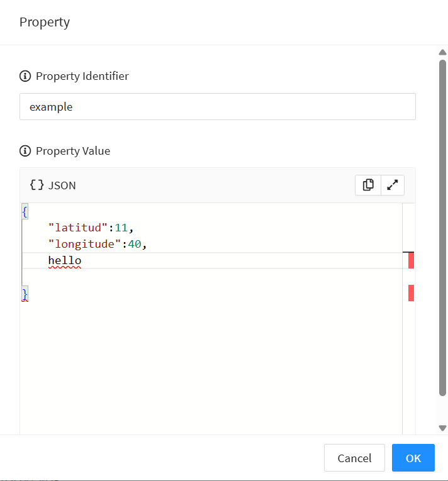448x481 pixels.
Task: Click the closing curly brace in the editor
Action: pos(25,293)
